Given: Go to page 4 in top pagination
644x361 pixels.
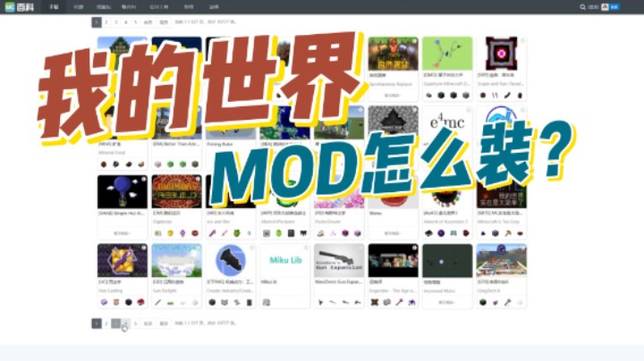Looking at the screenshot, I should tap(126, 22).
